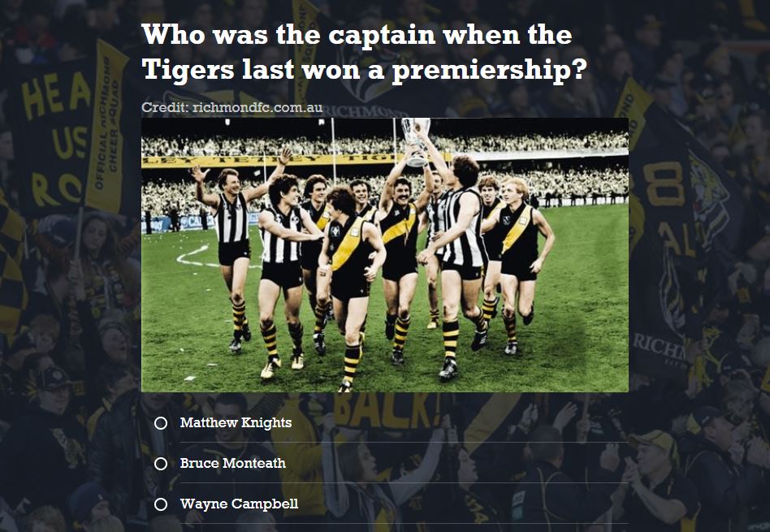Mark the Wayne Campbell radio circle
The height and width of the screenshot is (532, 770).
(x=161, y=504)
